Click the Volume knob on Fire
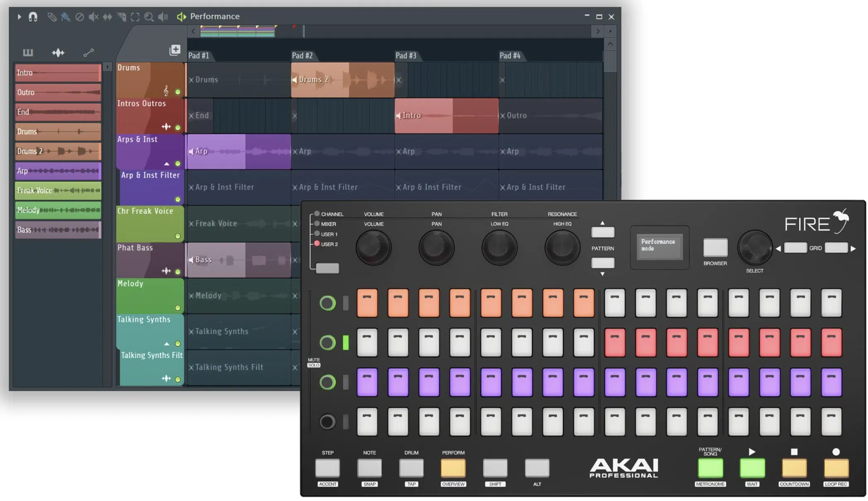 pos(373,248)
